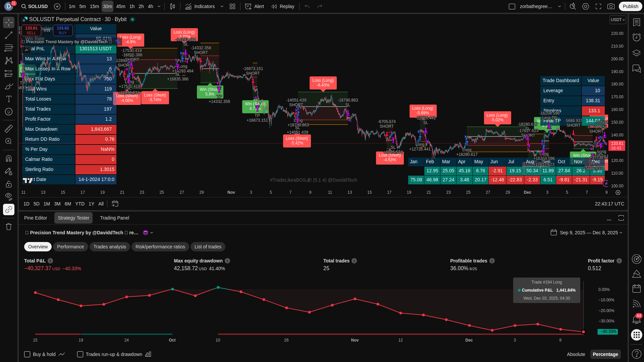This screenshot has height=362, width=644.
Task: Open chart type candles selector
Action: coord(172,6)
